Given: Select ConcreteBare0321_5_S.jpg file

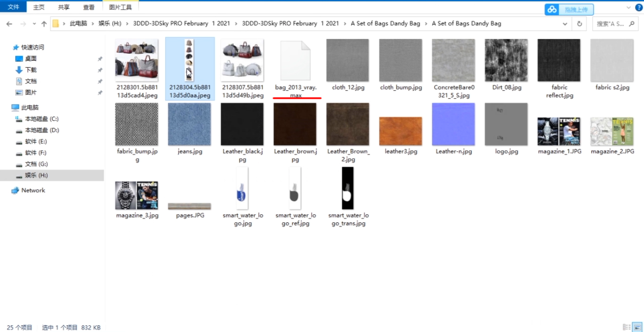Looking at the screenshot, I should [454, 60].
